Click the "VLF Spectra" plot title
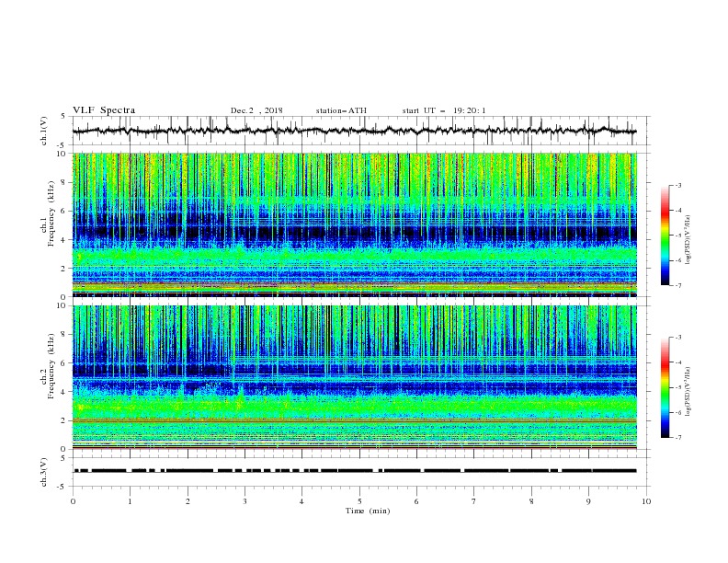728x563 pixels. pyautogui.click(x=104, y=110)
